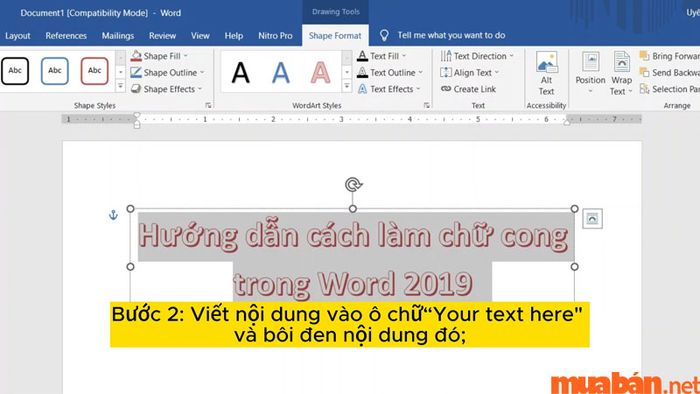
Task: Switch to the View tab
Action: click(200, 36)
